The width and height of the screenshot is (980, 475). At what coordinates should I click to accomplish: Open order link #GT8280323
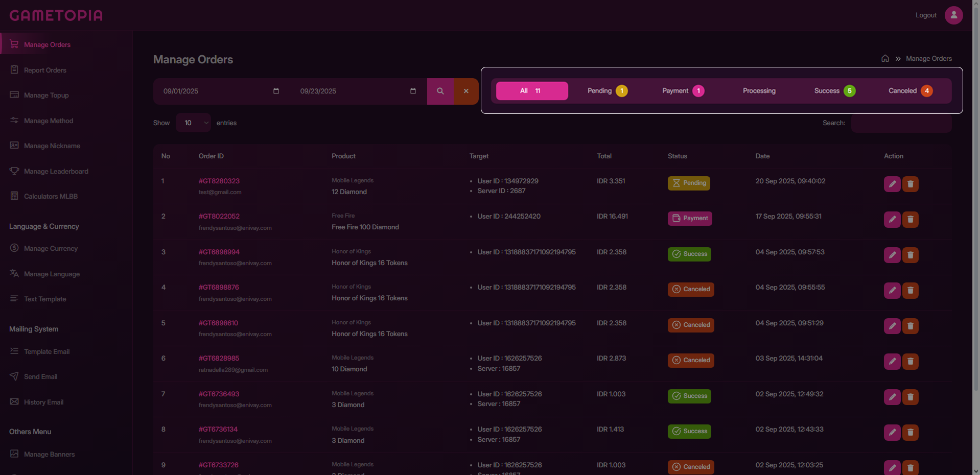tap(219, 181)
